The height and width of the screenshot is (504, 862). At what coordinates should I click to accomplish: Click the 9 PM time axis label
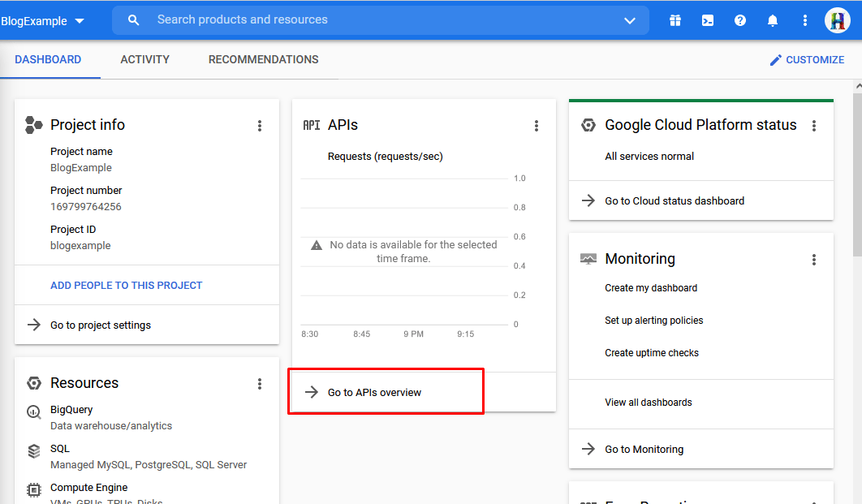pyautogui.click(x=413, y=334)
